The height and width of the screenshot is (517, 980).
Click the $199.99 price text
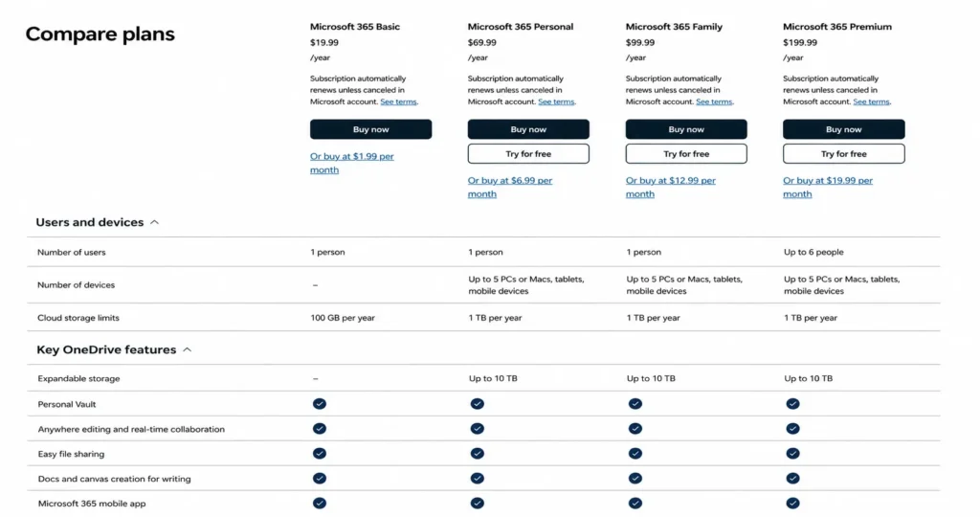pos(800,42)
